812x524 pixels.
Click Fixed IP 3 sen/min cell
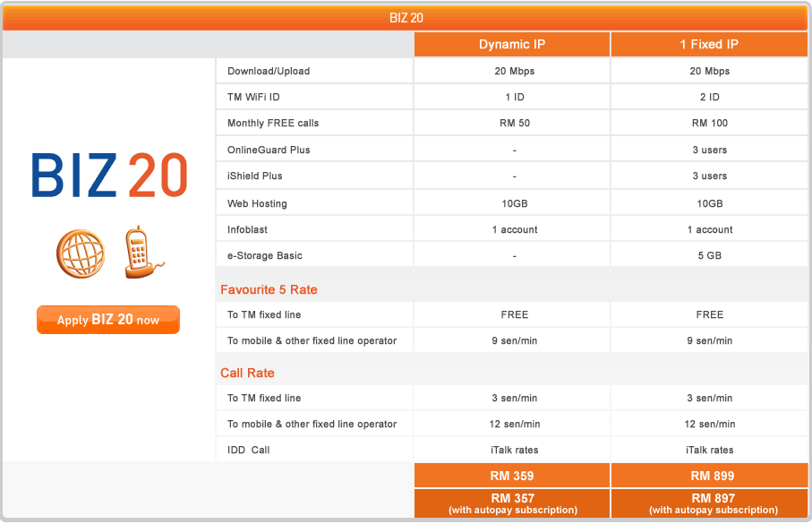click(x=709, y=398)
